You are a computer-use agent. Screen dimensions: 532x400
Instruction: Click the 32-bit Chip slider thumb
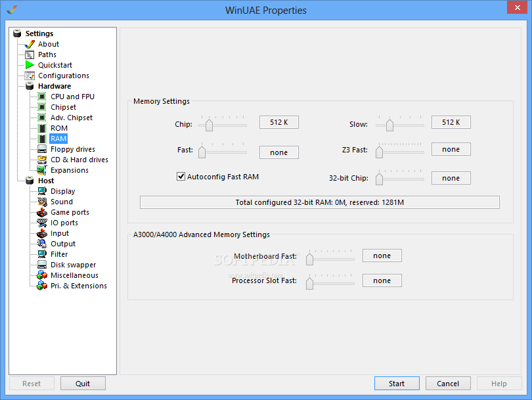[379, 179]
